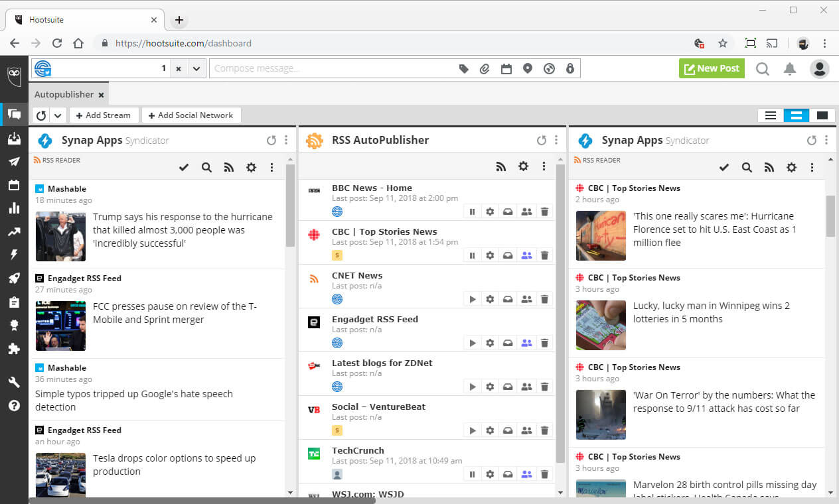
Task: Open the rocket icon in the sidebar
Action: [x=14, y=279]
